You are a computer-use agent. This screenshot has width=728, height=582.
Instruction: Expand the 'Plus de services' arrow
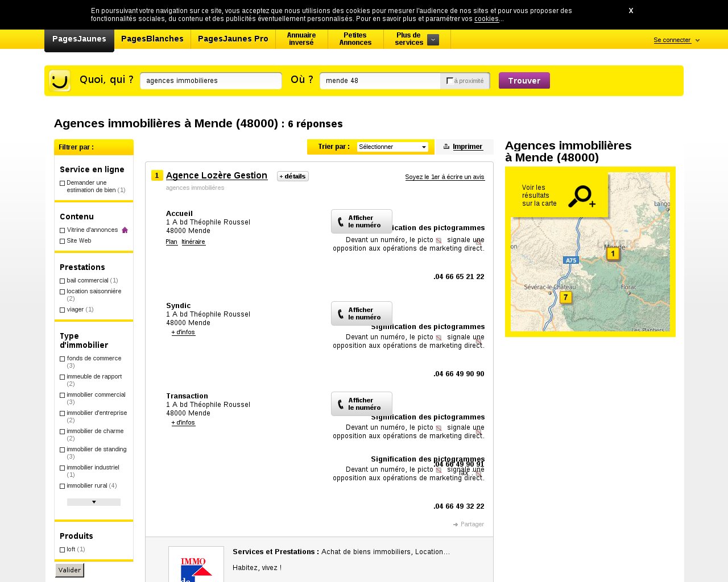pos(433,39)
